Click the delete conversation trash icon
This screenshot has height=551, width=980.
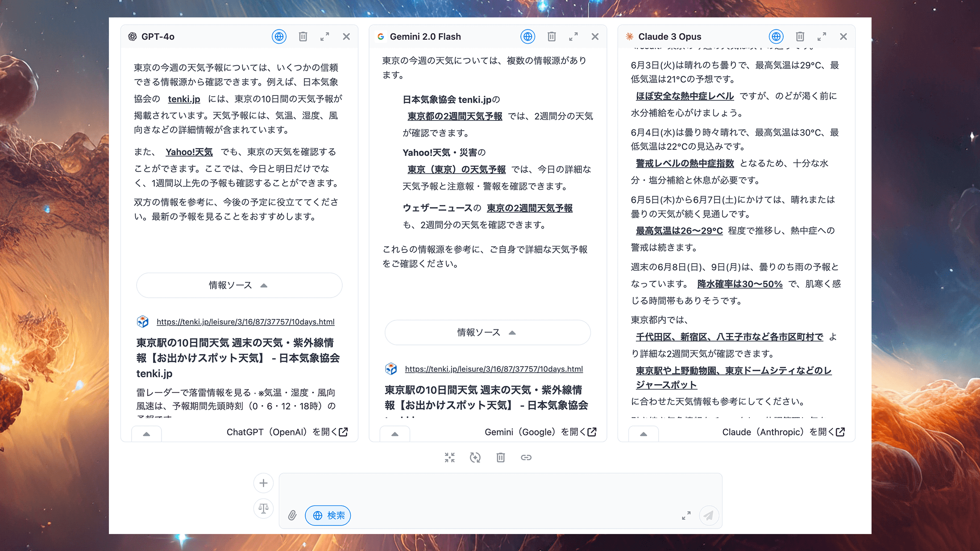coord(500,457)
